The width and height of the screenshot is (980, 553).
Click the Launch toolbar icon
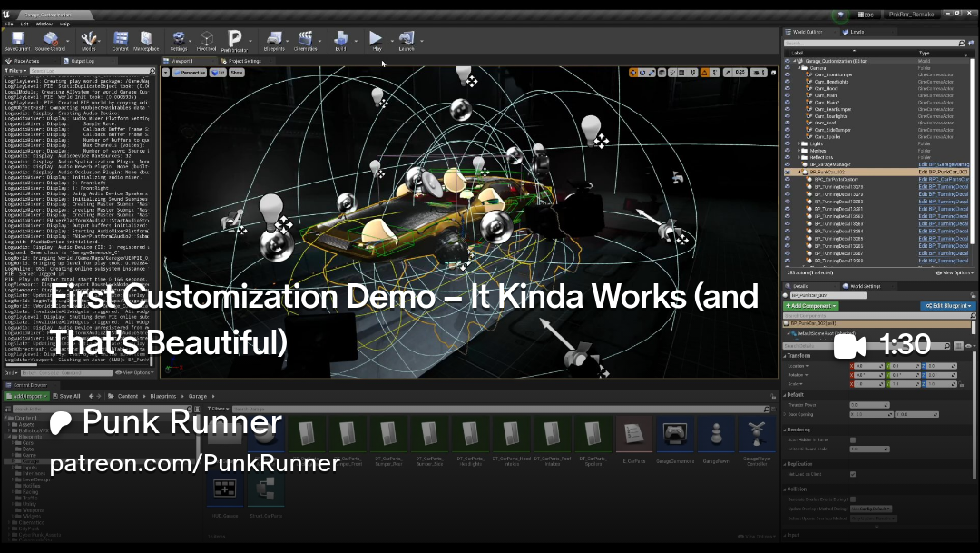(407, 39)
